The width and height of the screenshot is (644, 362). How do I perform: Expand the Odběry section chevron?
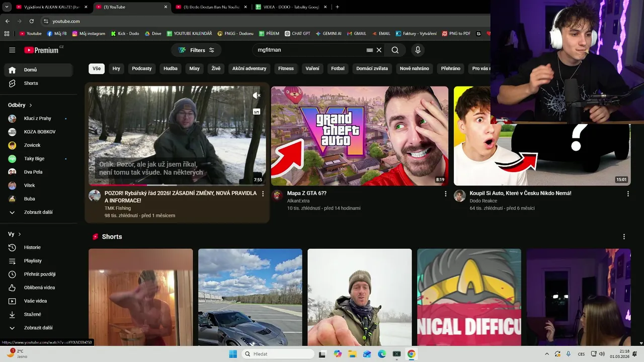pos(31,105)
